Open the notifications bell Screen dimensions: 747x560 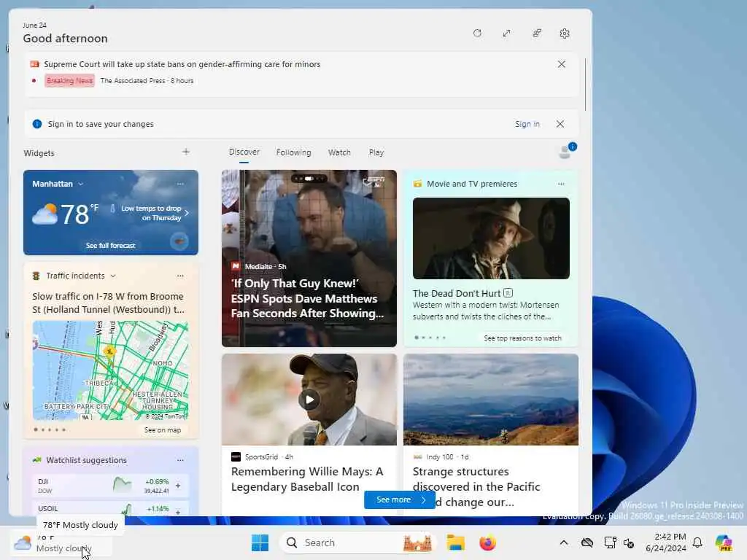click(697, 542)
